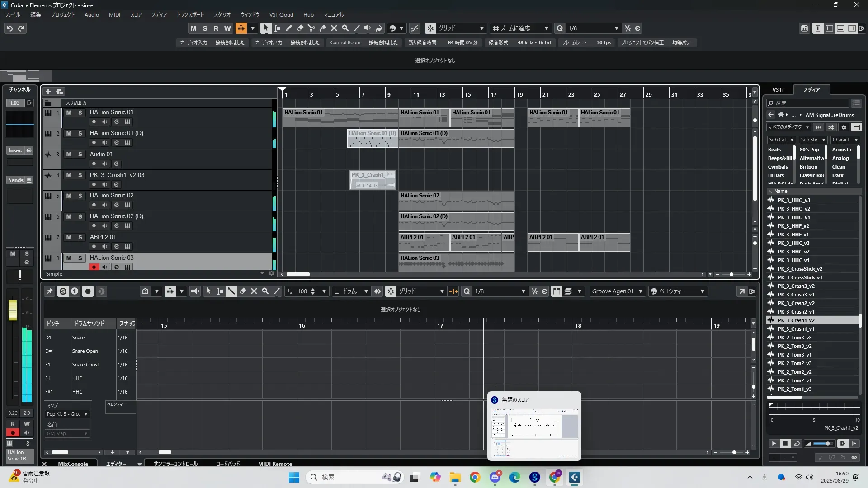Open the VSTi tab in right panel
The height and width of the screenshot is (488, 868).
click(x=778, y=90)
